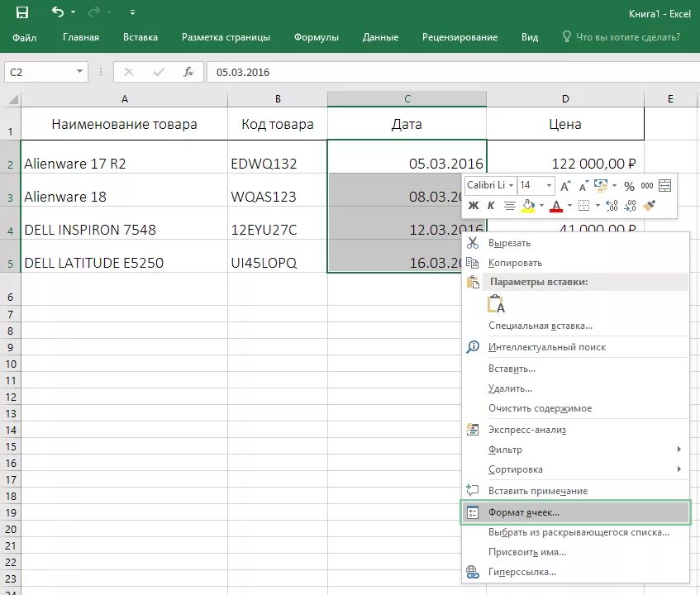Select Вставить примечание menu entry
700x595 pixels.
(576, 491)
